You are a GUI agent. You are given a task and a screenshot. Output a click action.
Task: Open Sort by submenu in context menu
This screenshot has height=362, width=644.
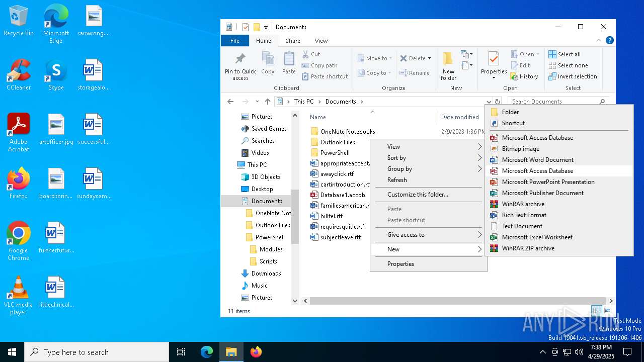(429, 158)
